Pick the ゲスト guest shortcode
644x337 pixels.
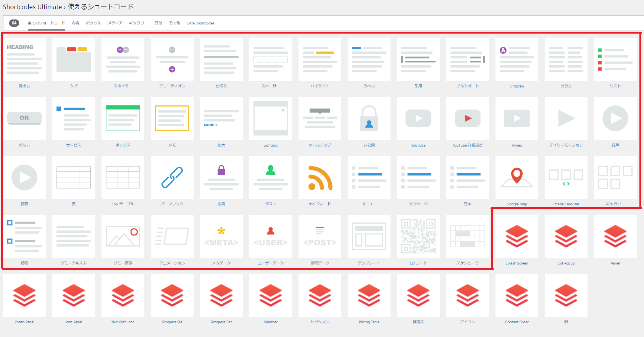[271, 177]
